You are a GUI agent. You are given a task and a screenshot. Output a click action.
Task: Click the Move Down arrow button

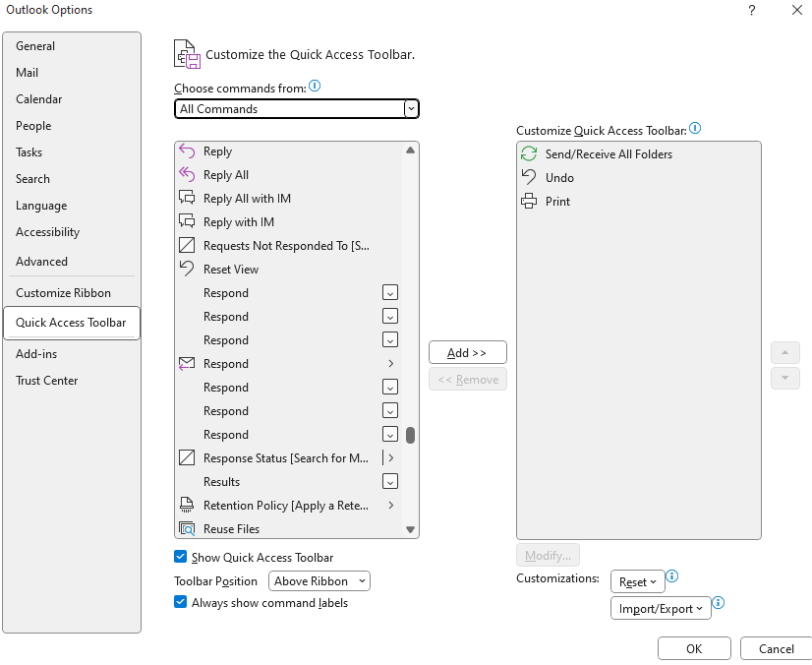pyautogui.click(x=785, y=378)
